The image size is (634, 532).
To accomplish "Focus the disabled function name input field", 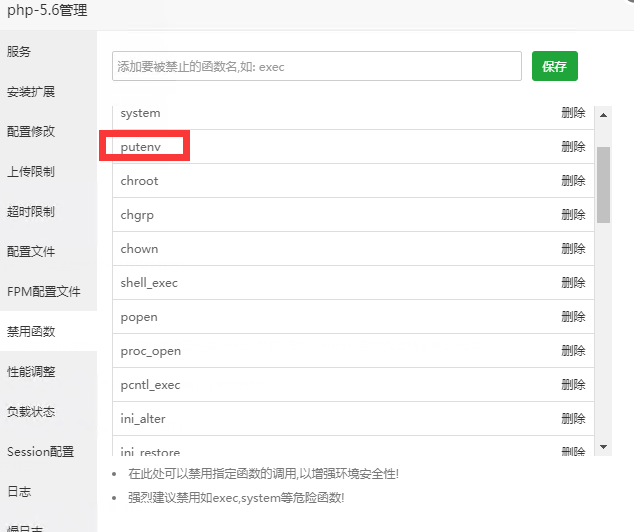I will pos(316,67).
